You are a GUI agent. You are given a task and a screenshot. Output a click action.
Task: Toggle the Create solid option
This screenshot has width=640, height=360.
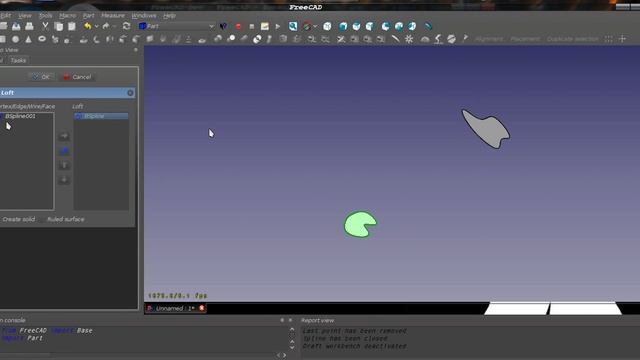point(18,219)
